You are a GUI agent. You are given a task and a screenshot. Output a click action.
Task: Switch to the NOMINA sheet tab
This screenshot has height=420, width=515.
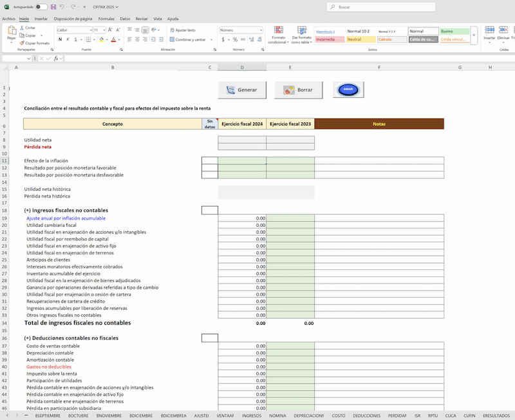tap(277, 415)
